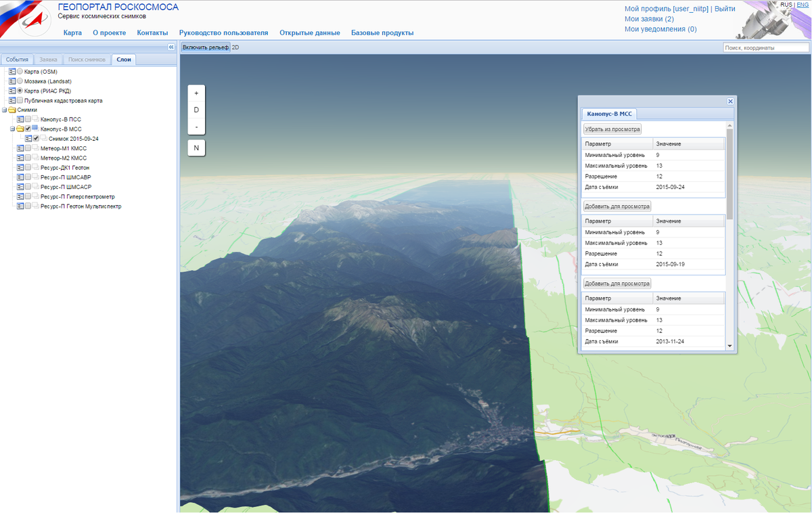
Task: Open the Открытые данные menu item
Action: click(x=310, y=32)
